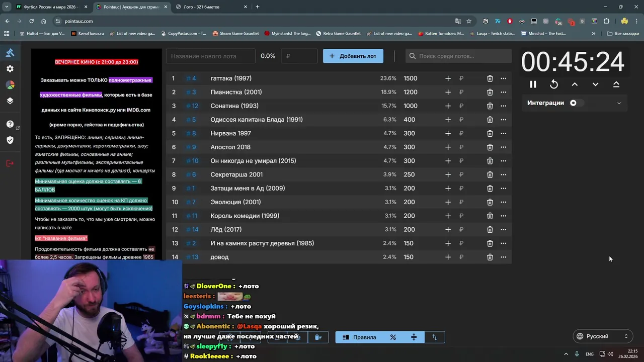
Task: Focus the Поиск среди лотов search box
Action: coord(458,56)
